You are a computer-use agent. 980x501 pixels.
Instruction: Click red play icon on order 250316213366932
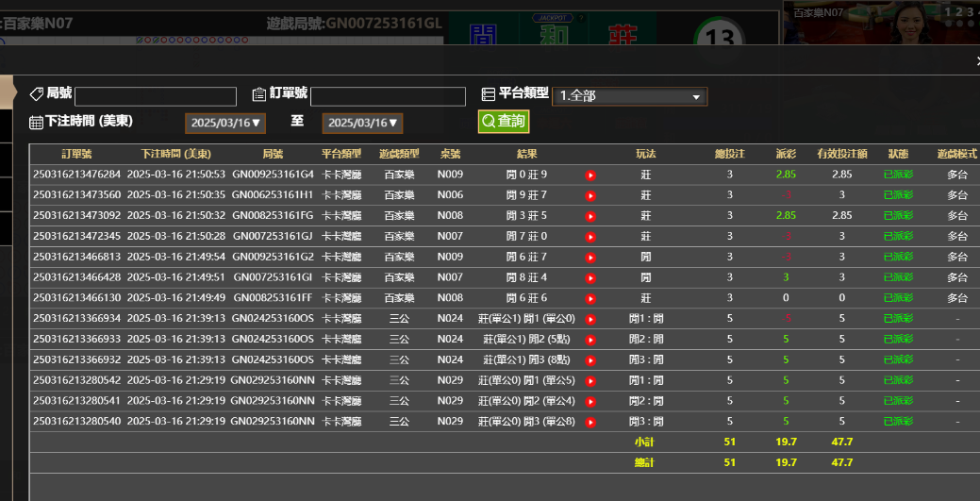(590, 360)
